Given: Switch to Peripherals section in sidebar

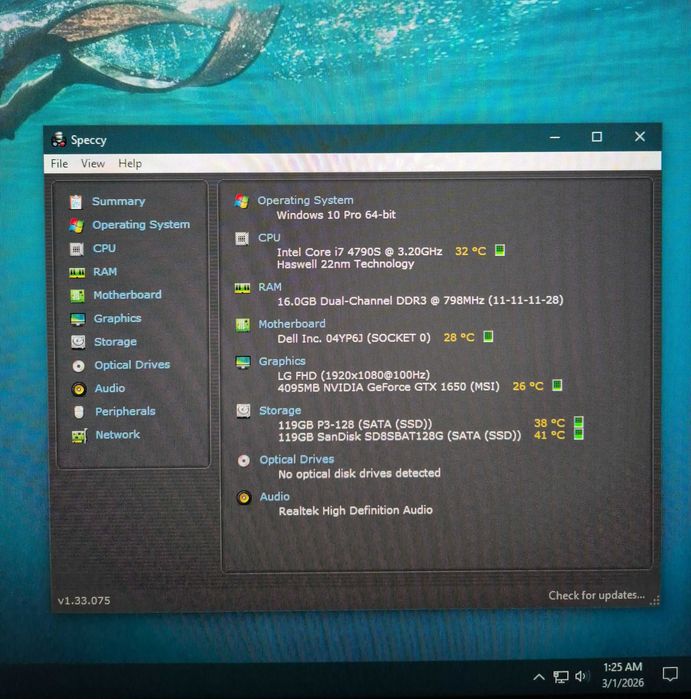Looking at the screenshot, I should click(125, 411).
